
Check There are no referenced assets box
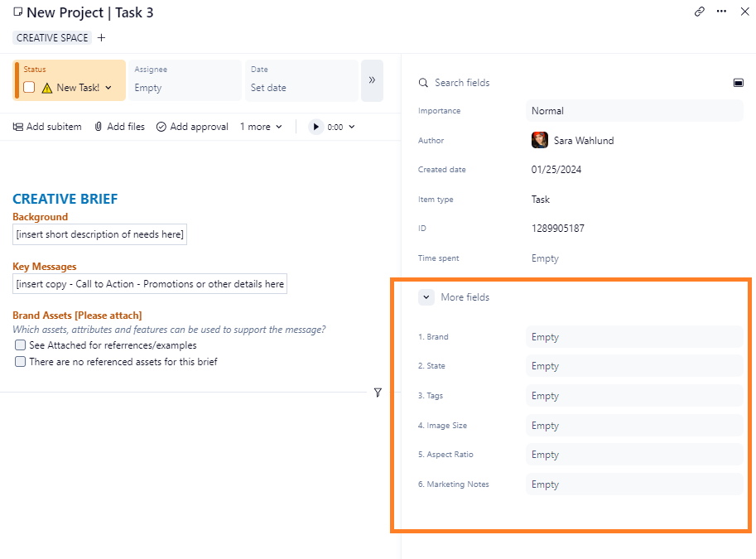pyautogui.click(x=21, y=362)
